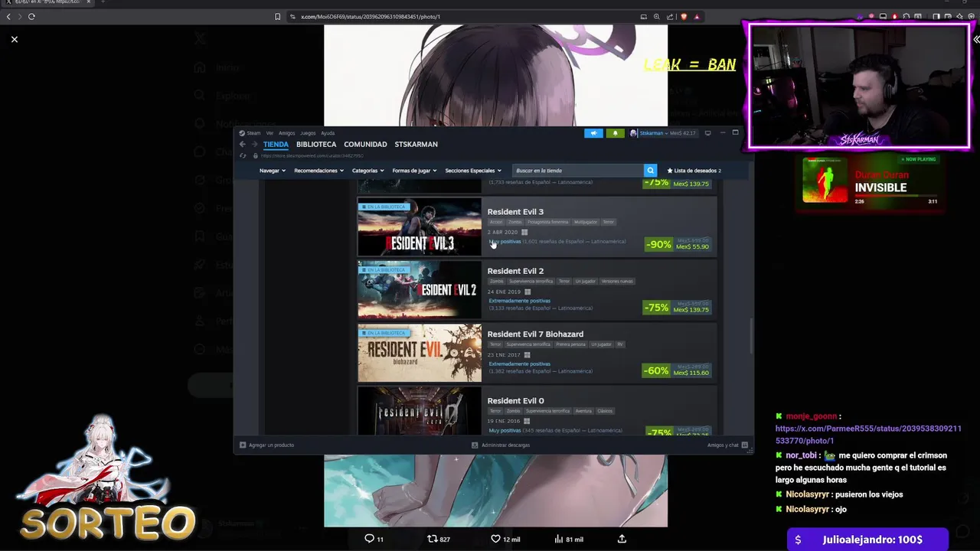Click the Resident Evil 7 Biohazard title
Image resolution: width=980 pixels, height=551 pixels.
pyautogui.click(x=535, y=334)
